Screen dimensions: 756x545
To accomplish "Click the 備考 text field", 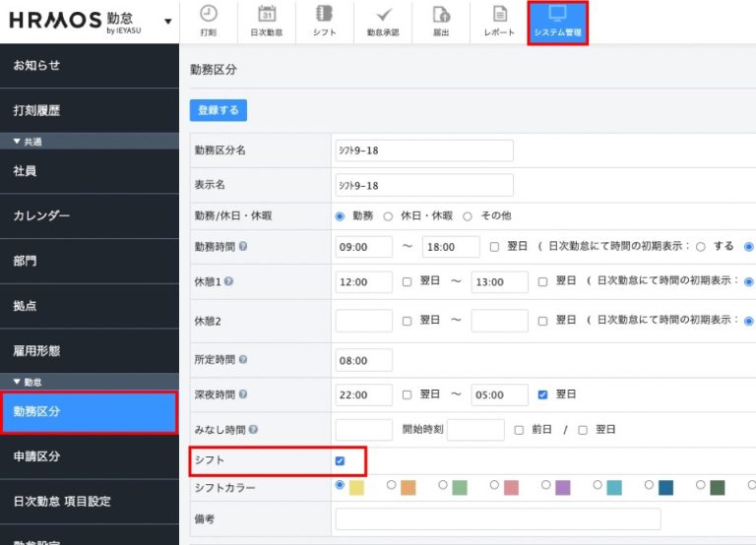I will [497, 518].
